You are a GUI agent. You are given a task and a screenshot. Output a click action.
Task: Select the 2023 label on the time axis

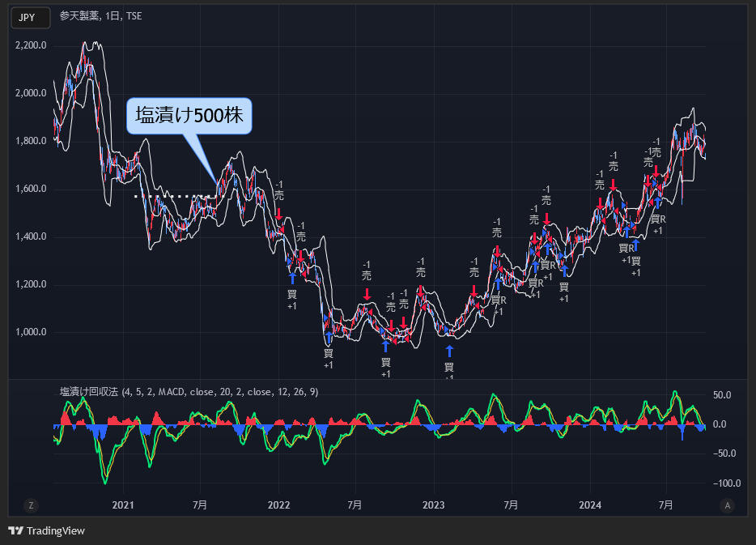434,505
